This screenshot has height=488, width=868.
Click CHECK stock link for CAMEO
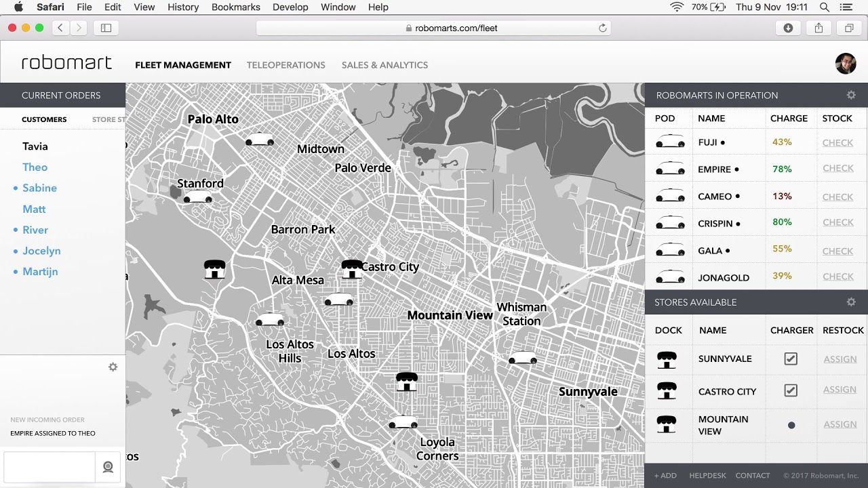[837, 197]
